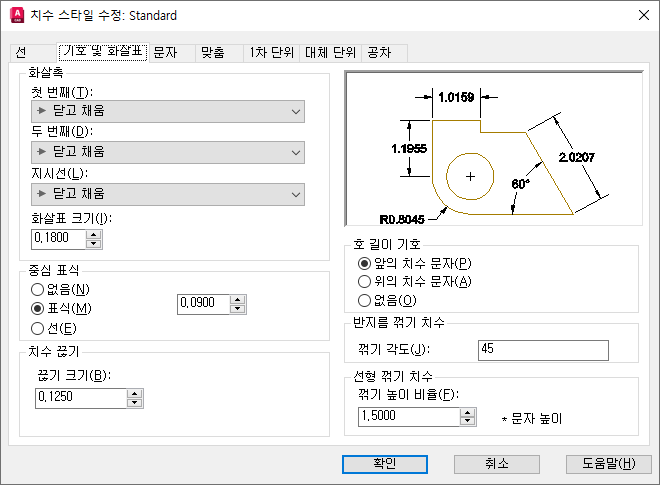This screenshot has width=660, height=485.
Task: Increase center mark size spinner up arrow
Action: coord(238,300)
